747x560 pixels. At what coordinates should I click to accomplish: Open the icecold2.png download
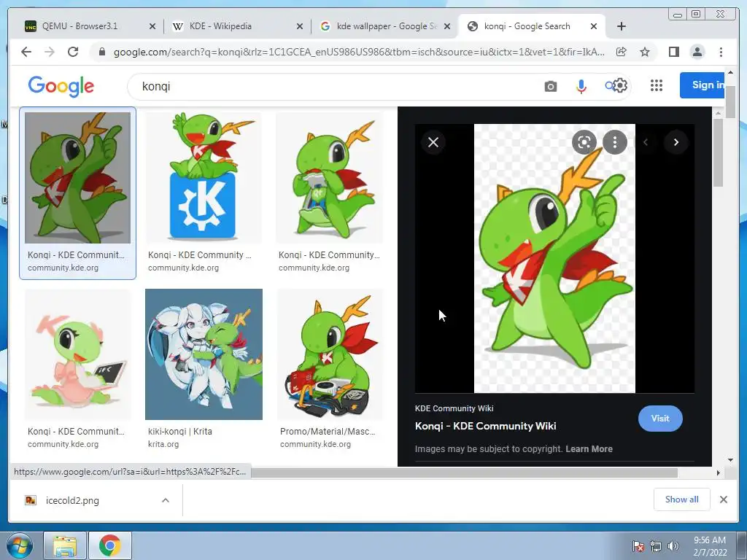[x=71, y=500]
